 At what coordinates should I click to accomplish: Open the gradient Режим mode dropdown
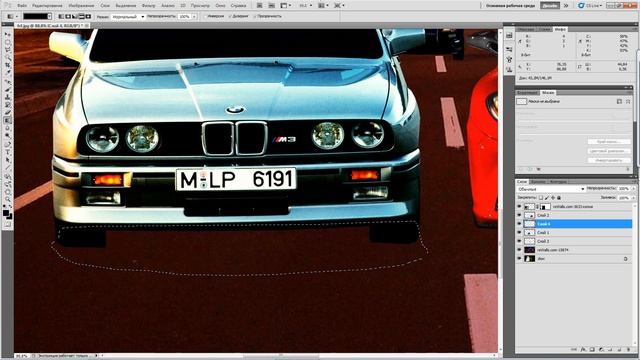click(128, 17)
